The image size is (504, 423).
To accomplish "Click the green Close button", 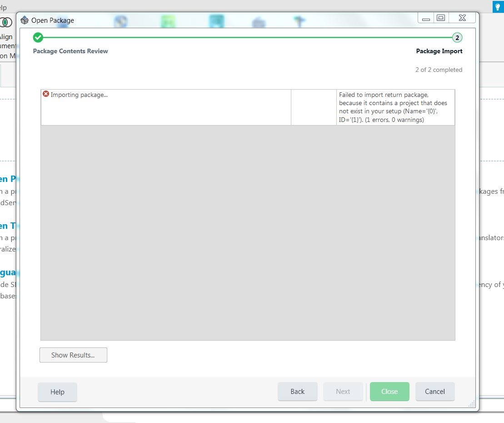I will point(389,391).
